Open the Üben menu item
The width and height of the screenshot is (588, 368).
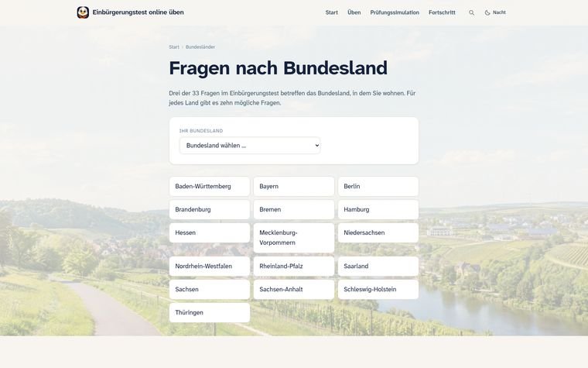(x=354, y=12)
